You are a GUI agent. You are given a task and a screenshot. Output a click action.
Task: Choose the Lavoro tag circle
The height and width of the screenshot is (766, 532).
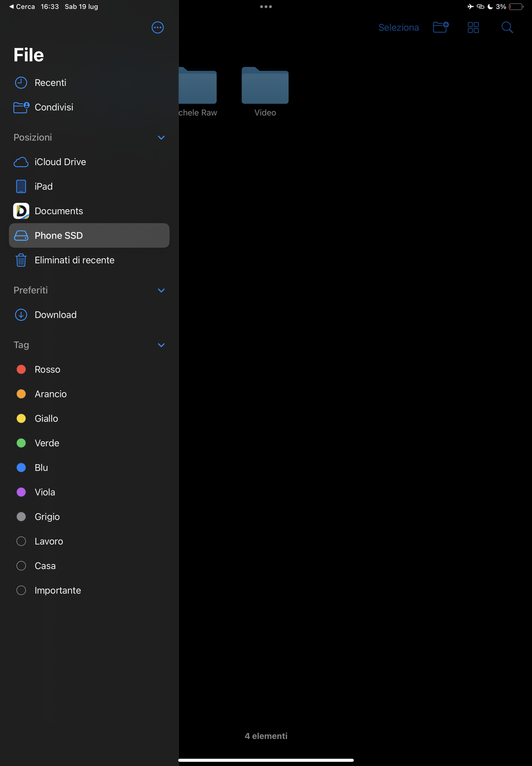click(x=21, y=541)
